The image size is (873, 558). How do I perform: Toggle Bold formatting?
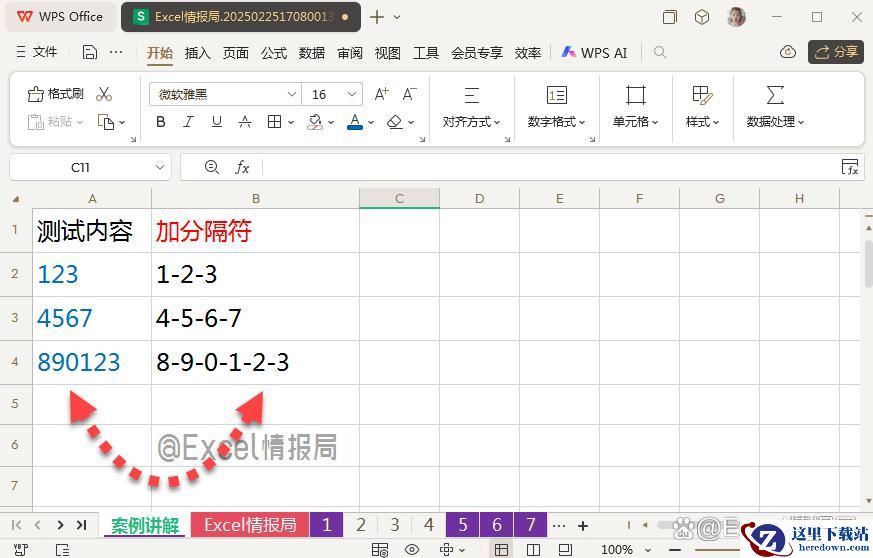pyautogui.click(x=161, y=121)
